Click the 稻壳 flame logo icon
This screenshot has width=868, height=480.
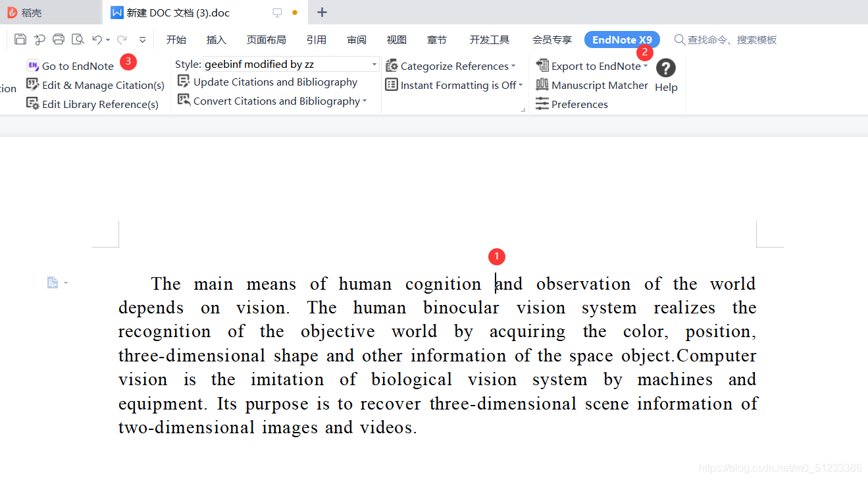click(x=12, y=13)
